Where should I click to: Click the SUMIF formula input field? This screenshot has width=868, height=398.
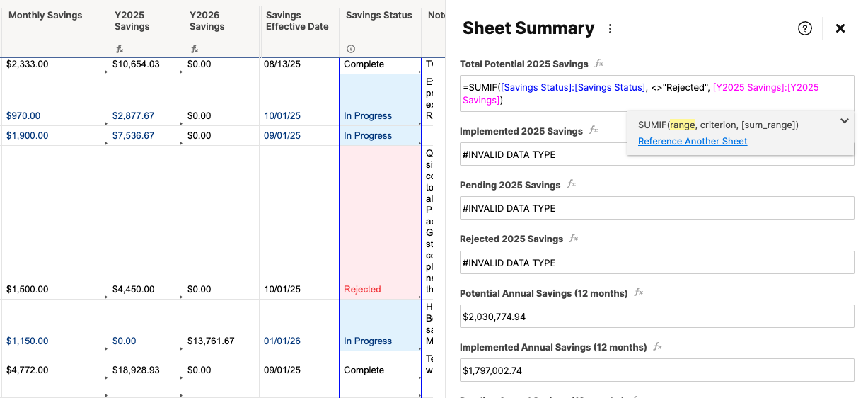click(656, 93)
